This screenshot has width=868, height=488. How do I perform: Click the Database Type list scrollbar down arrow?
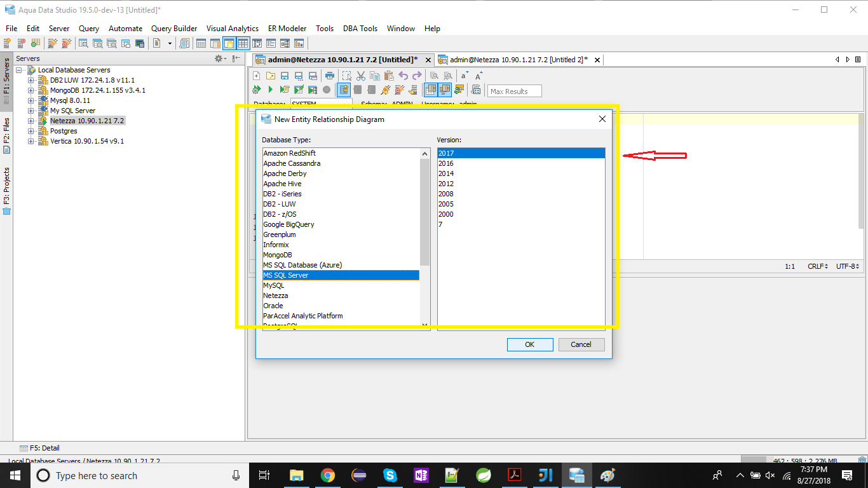pos(425,325)
